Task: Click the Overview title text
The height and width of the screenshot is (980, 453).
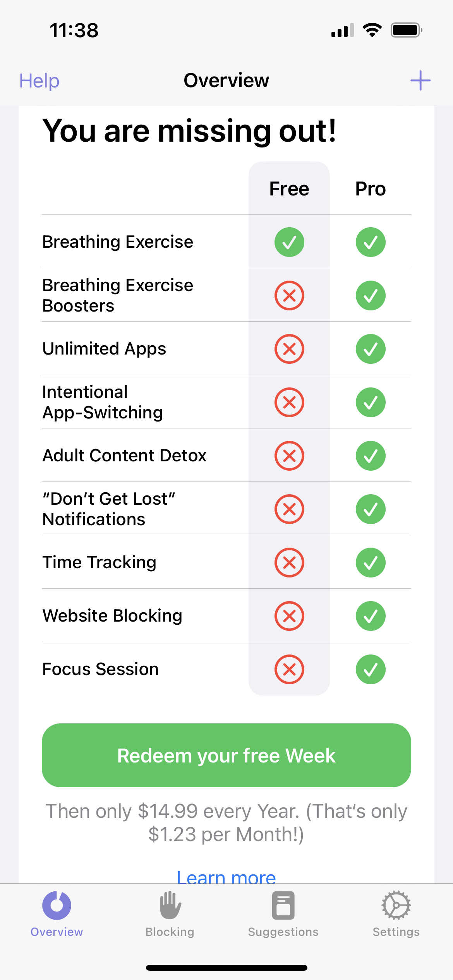Action: (x=226, y=81)
